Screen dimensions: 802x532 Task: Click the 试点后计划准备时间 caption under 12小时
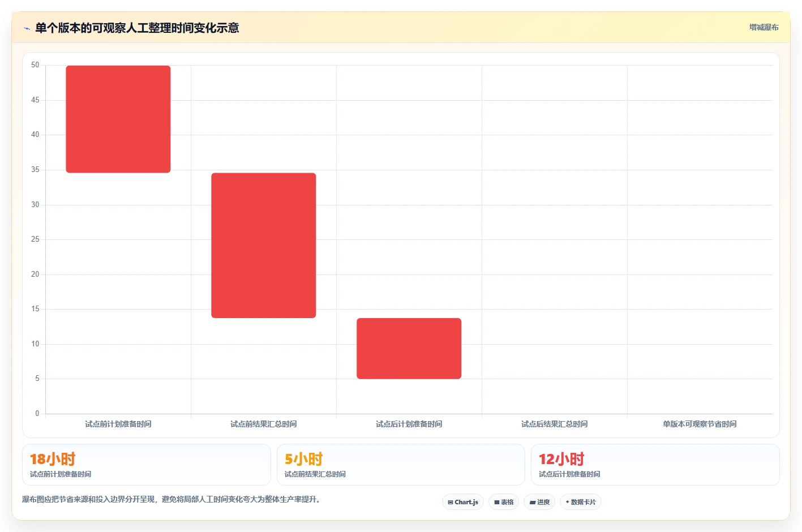pyautogui.click(x=569, y=474)
